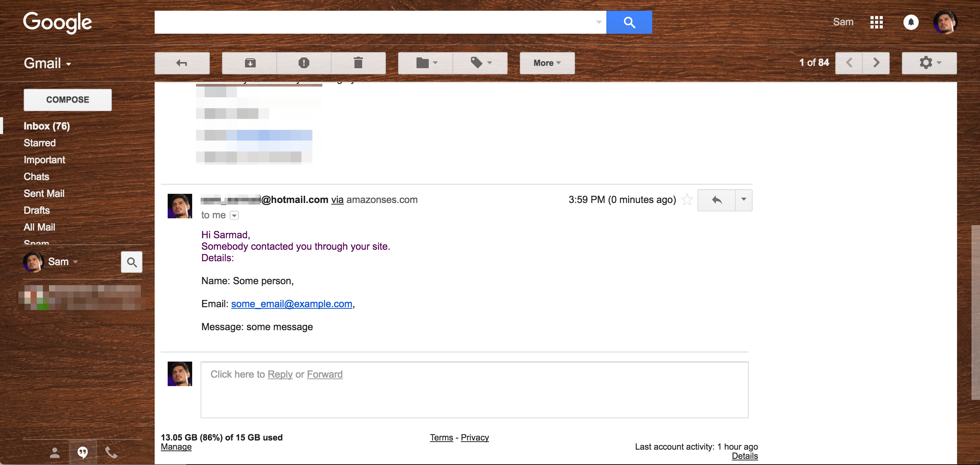Image resolution: width=980 pixels, height=465 pixels.
Task: Click into the Google search field
Action: (375, 22)
